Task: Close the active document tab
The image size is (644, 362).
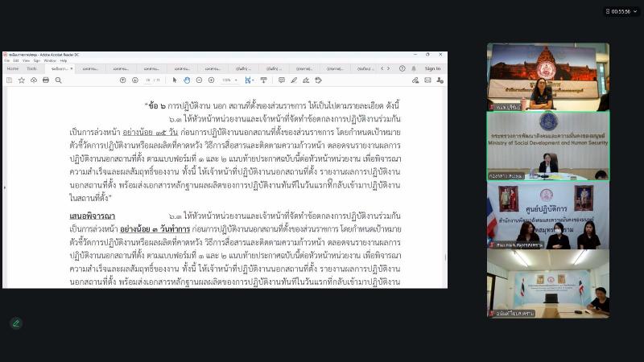Action: tap(72, 68)
